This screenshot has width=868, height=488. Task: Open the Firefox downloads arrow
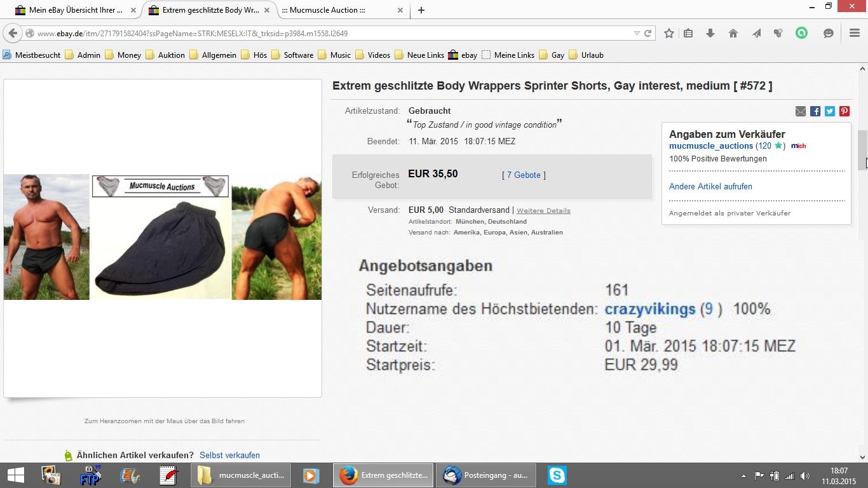pos(710,33)
